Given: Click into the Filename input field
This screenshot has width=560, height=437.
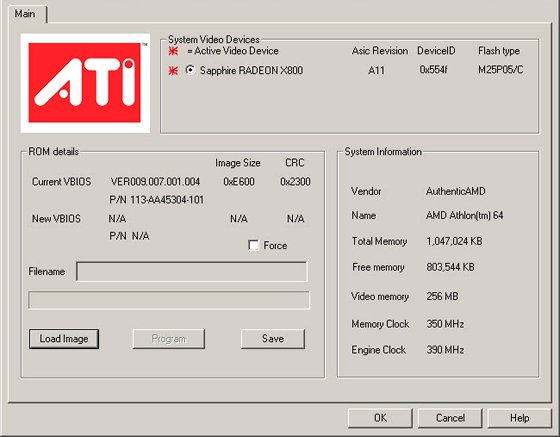Looking at the screenshot, I should [192, 272].
